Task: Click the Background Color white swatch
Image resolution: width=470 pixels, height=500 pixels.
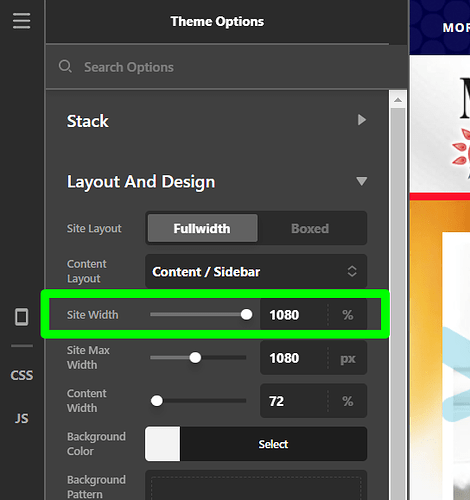Action: click(x=163, y=444)
